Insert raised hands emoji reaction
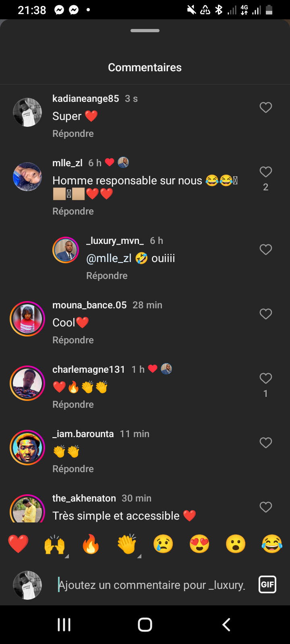 click(x=54, y=544)
